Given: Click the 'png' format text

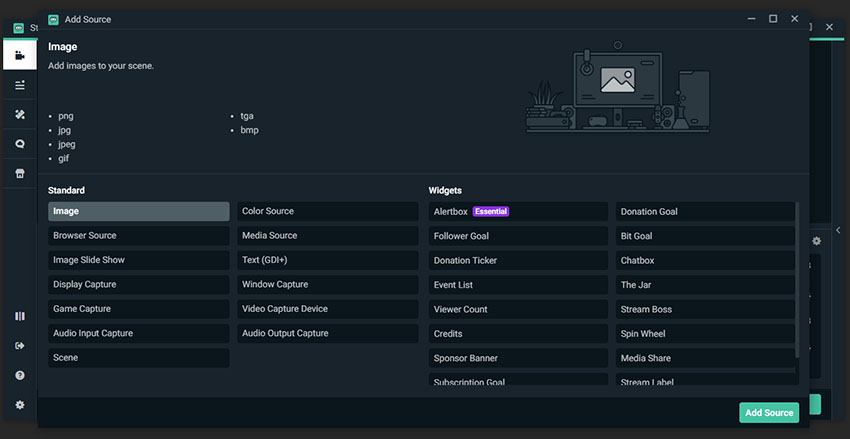Looking at the screenshot, I should pos(66,116).
